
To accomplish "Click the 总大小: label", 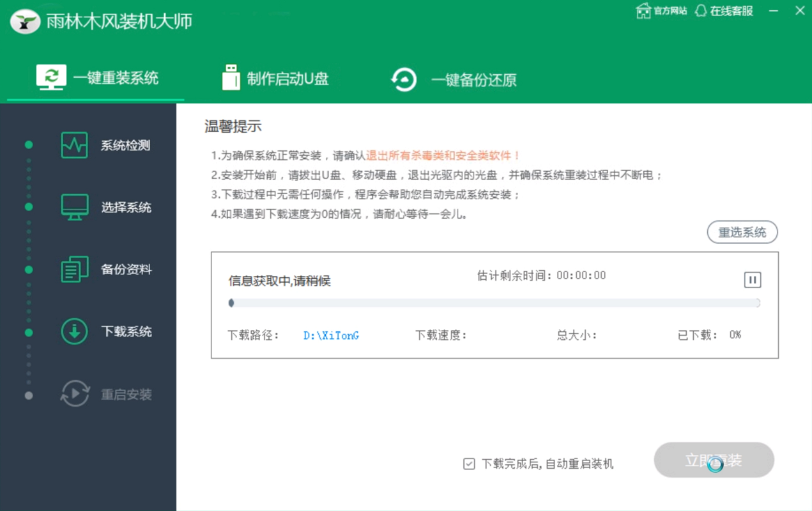I will pos(577,335).
